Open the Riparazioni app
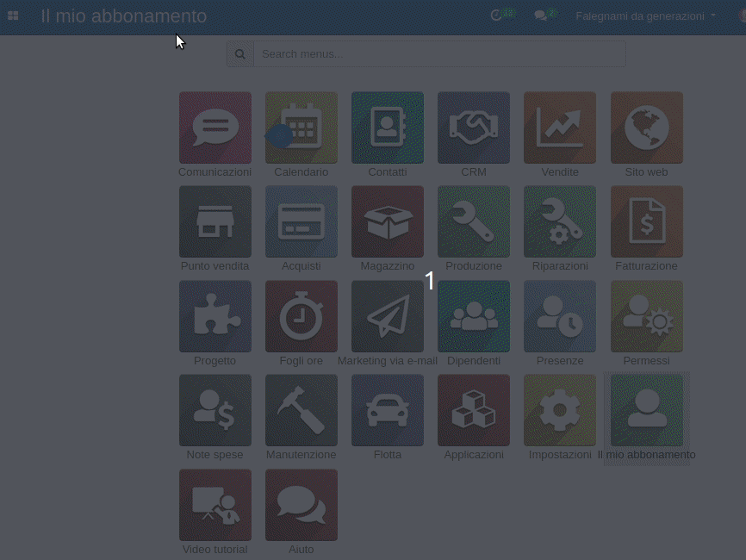Image resolution: width=746 pixels, height=560 pixels. coord(560,221)
